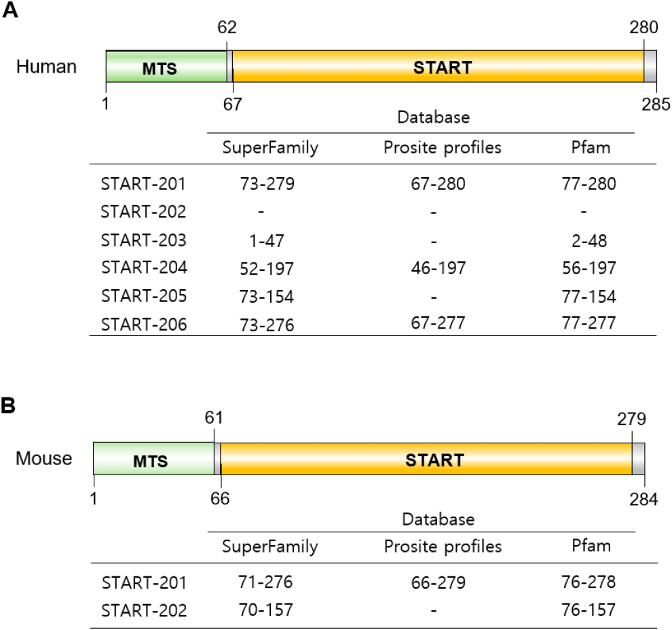Click the Human species label

point(46,67)
